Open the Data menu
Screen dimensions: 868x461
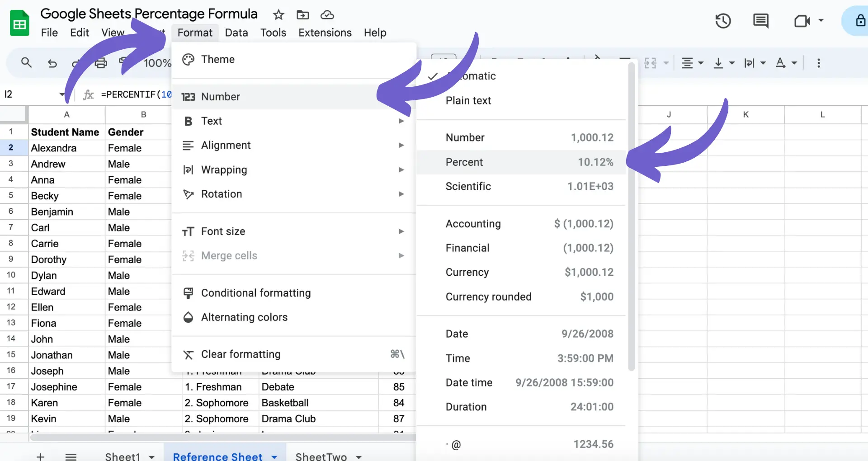[x=236, y=33]
